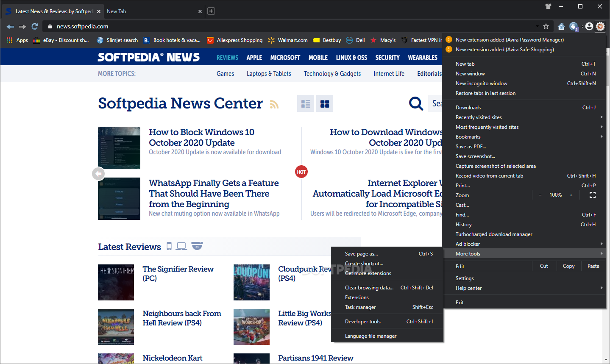Open How to Block Windows 10 article
This screenshot has width=610, height=364.
click(x=201, y=137)
